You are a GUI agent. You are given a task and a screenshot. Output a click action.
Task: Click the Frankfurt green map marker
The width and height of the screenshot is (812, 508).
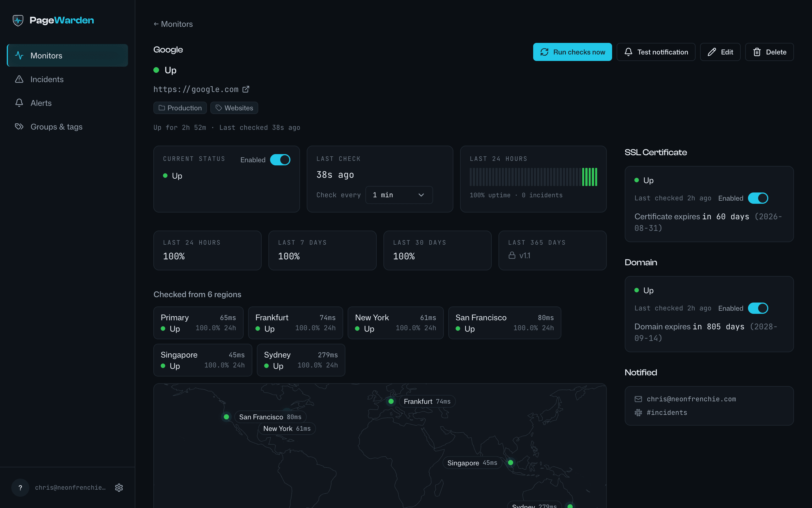[x=391, y=402]
